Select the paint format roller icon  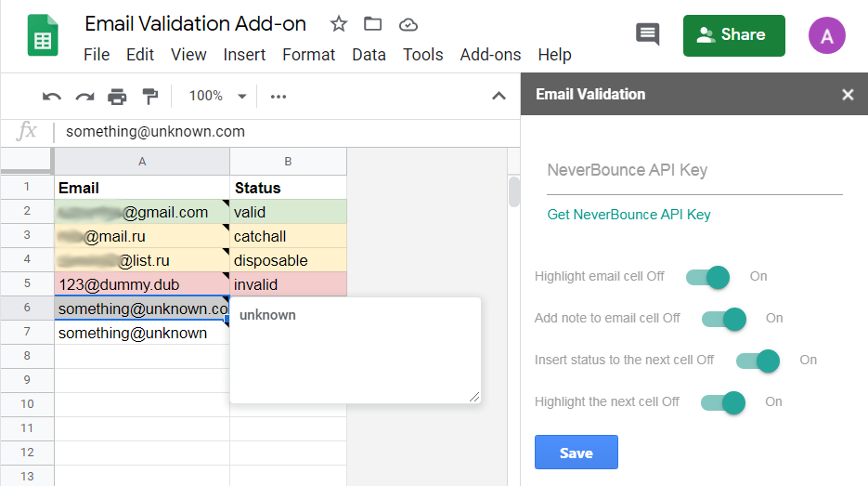(149, 96)
